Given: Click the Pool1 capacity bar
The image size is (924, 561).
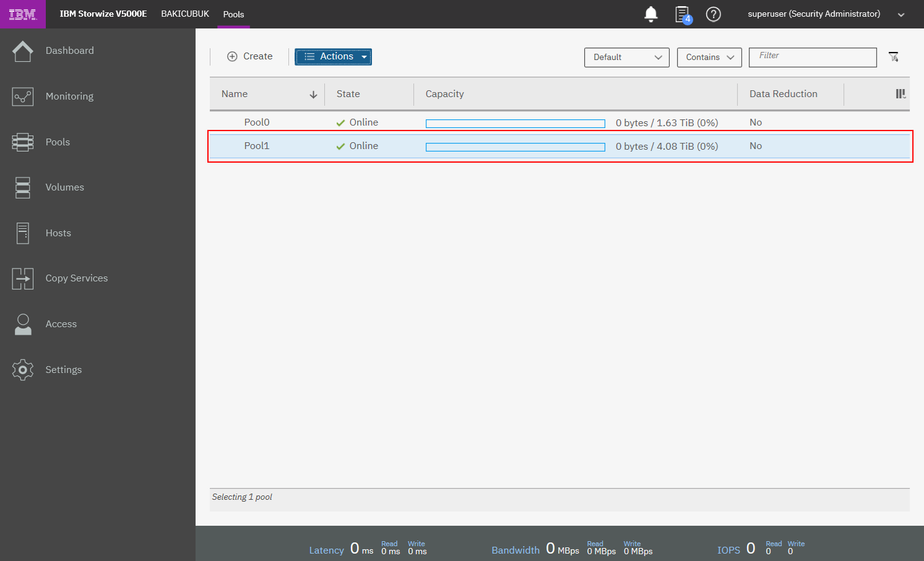Looking at the screenshot, I should coord(516,147).
